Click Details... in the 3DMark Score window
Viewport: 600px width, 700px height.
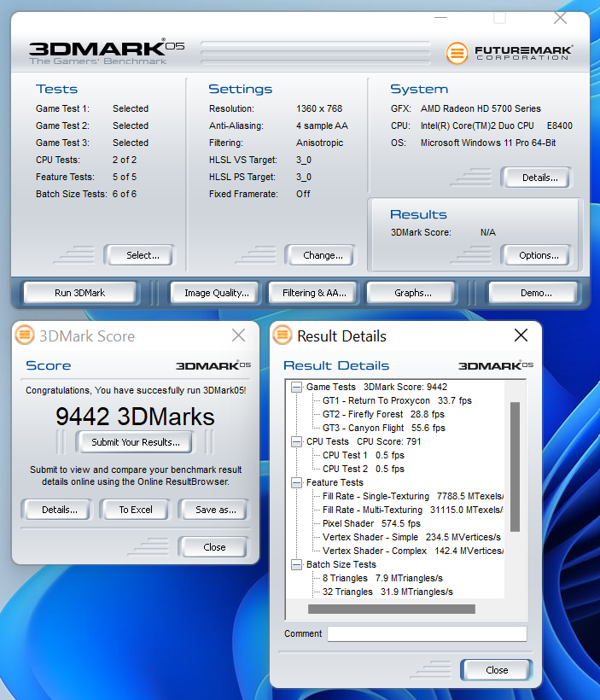click(x=57, y=510)
